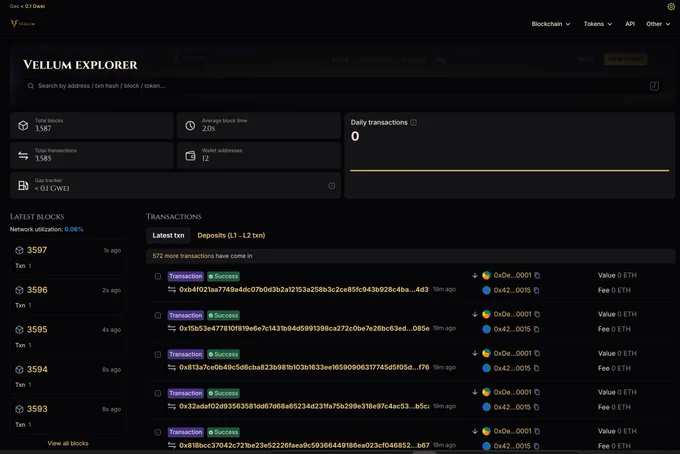Image resolution: width=680 pixels, height=454 pixels.
Task: Click View all blocks link
Action: (68, 443)
